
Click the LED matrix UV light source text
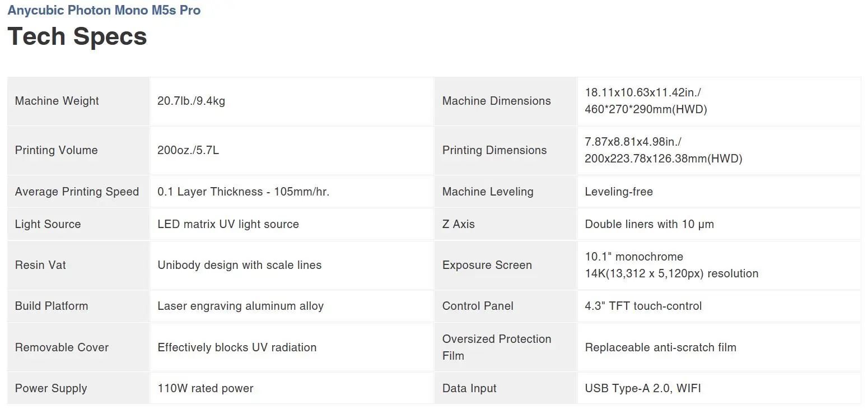[x=228, y=224]
